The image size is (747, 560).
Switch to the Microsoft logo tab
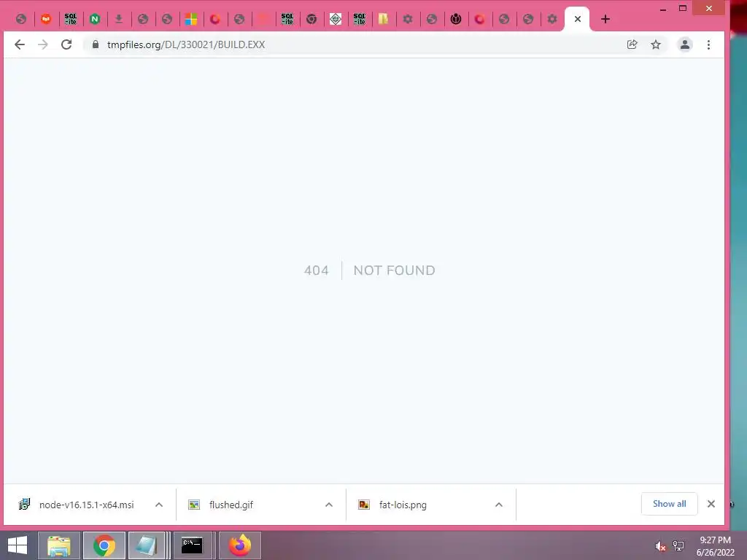point(191,19)
